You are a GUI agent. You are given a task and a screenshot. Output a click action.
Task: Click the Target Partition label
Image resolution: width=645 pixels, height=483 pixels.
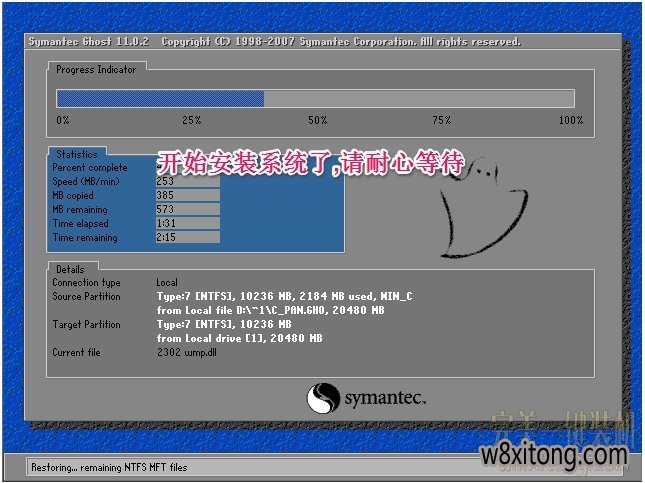coord(86,325)
